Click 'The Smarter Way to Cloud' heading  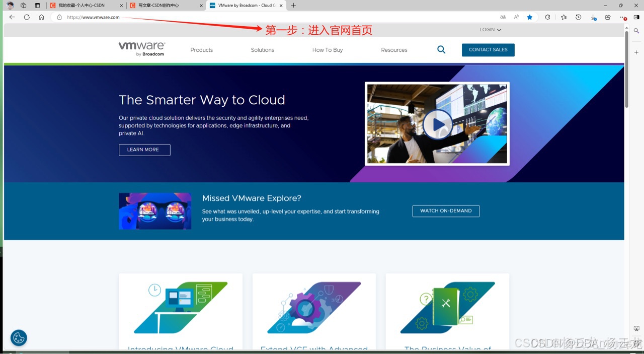pyautogui.click(x=202, y=100)
